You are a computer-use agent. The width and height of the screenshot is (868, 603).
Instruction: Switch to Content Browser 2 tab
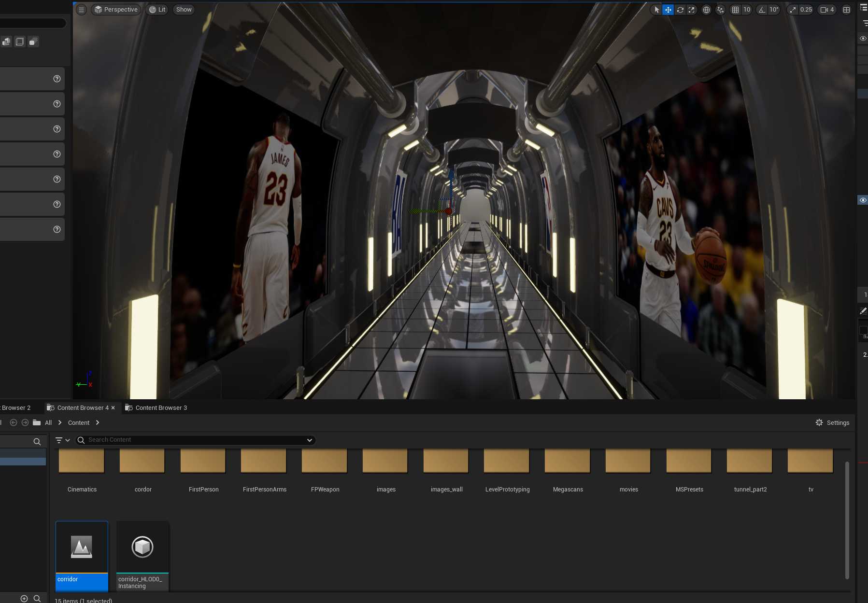point(16,408)
